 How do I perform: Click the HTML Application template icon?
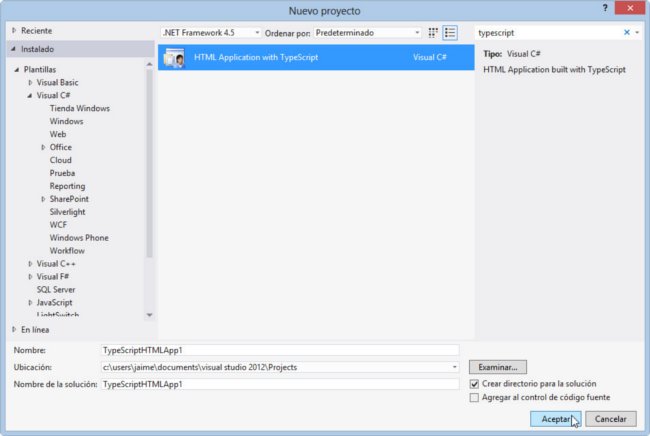pyautogui.click(x=174, y=58)
